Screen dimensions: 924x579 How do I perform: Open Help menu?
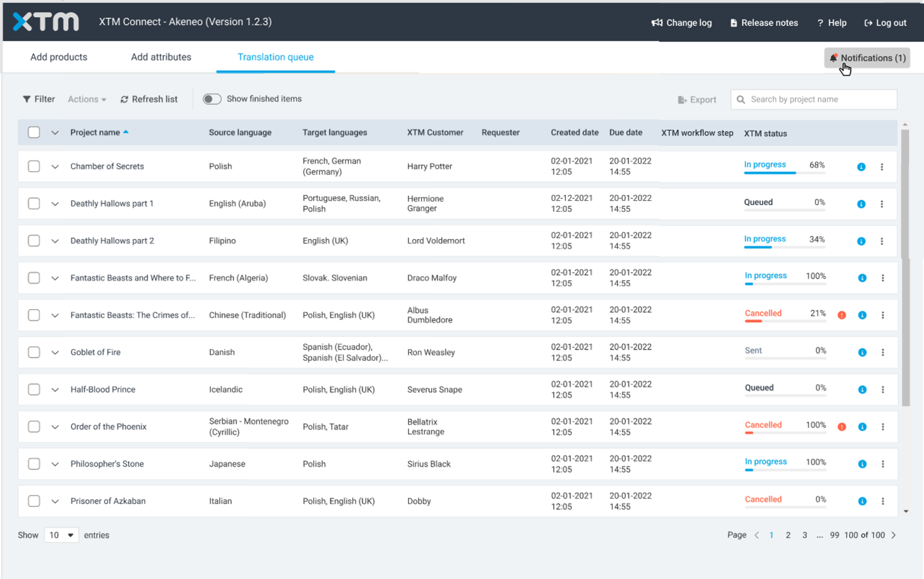click(x=832, y=23)
